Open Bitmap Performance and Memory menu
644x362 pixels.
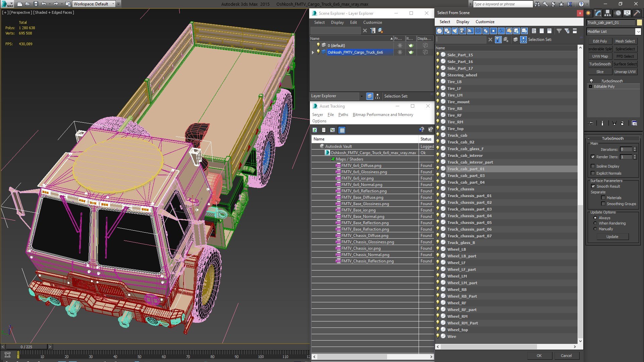(x=383, y=115)
